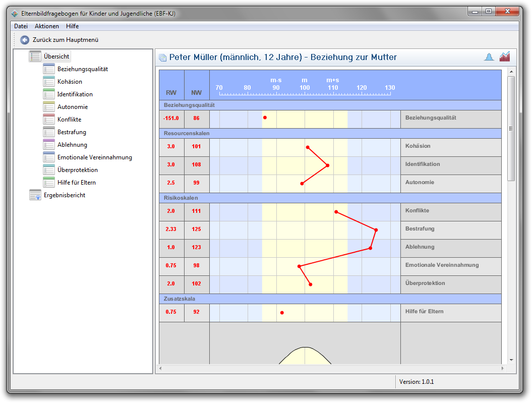The height and width of the screenshot is (403, 532).
Task: Click the horizontal scrollbar left arrow
Action: point(160,368)
